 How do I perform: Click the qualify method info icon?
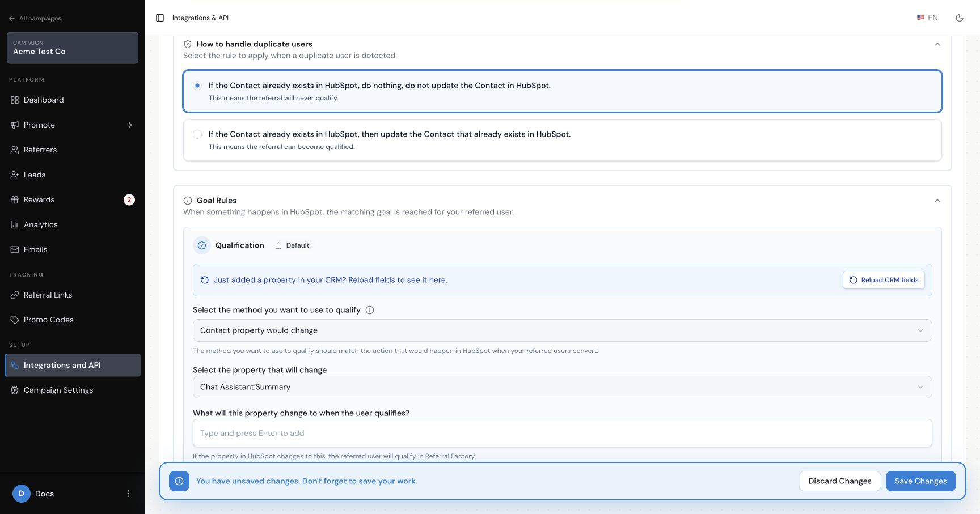(370, 310)
